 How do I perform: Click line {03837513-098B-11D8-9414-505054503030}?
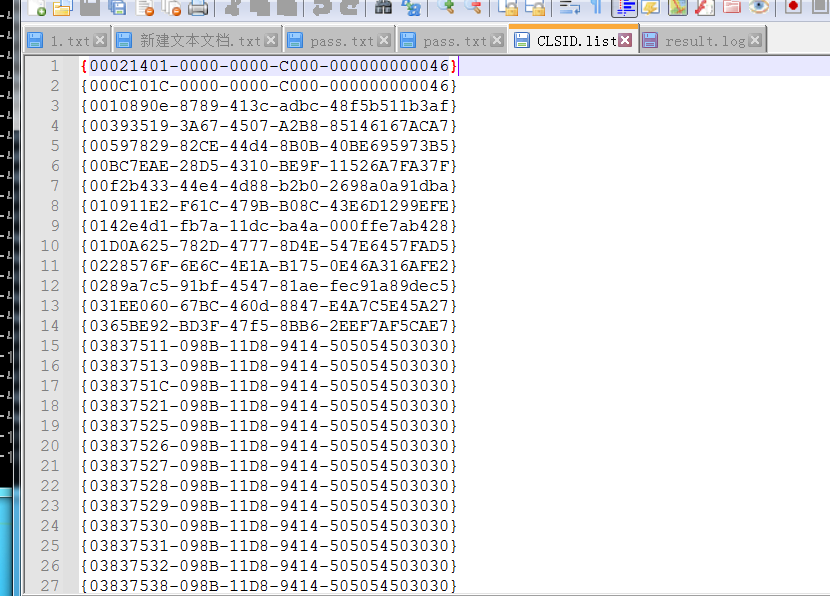(x=269, y=366)
